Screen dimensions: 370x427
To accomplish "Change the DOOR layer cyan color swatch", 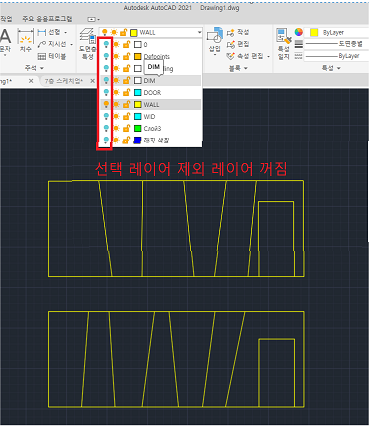I will pos(138,92).
